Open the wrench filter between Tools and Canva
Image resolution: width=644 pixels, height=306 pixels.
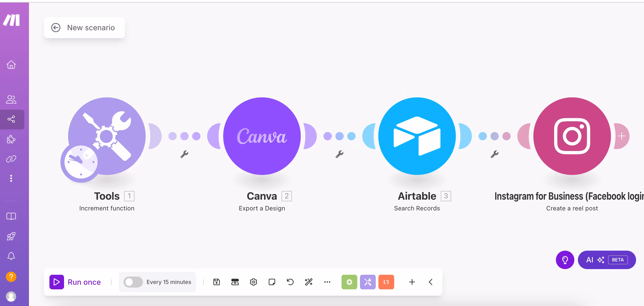pyautogui.click(x=185, y=154)
